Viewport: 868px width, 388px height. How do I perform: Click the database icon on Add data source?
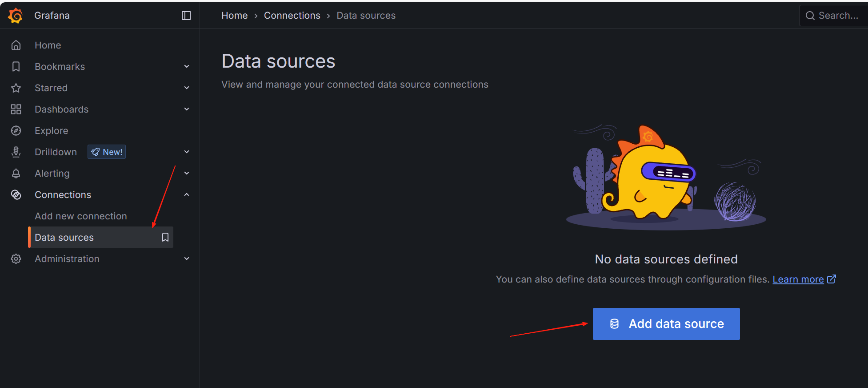coord(614,324)
